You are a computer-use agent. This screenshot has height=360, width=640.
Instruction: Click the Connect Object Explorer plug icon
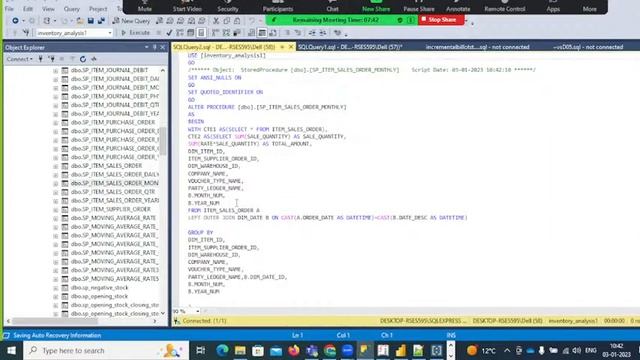40,59
